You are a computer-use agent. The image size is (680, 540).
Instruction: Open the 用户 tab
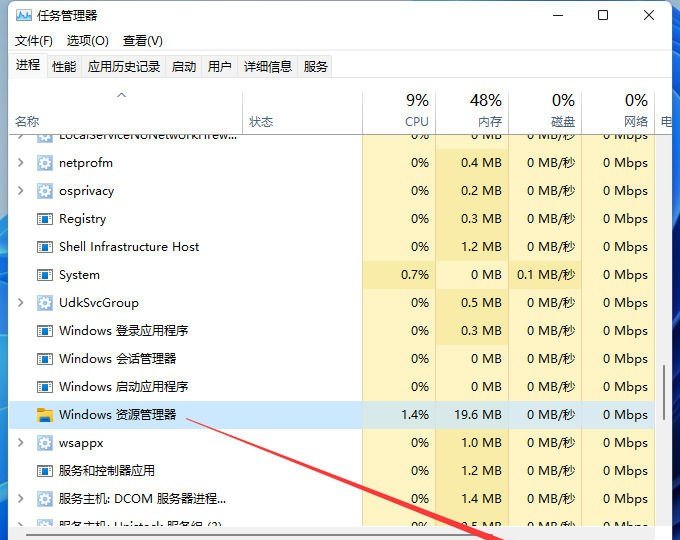click(x=219, y=66)
